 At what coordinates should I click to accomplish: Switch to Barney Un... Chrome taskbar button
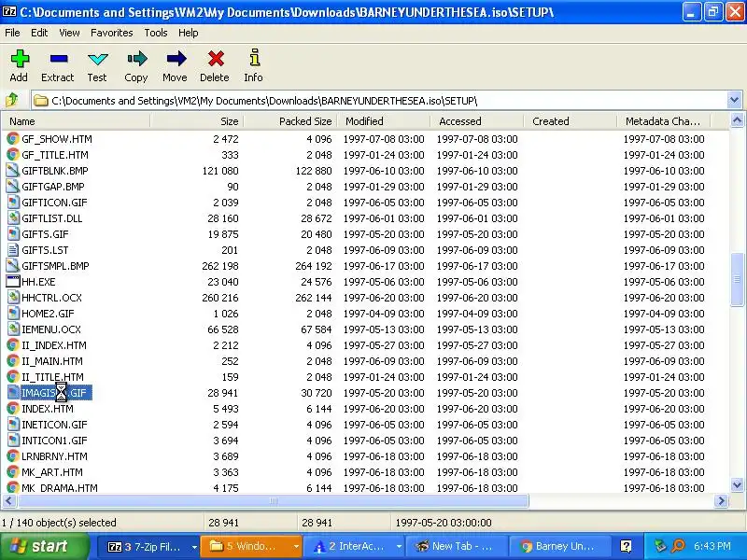point(558,546)
